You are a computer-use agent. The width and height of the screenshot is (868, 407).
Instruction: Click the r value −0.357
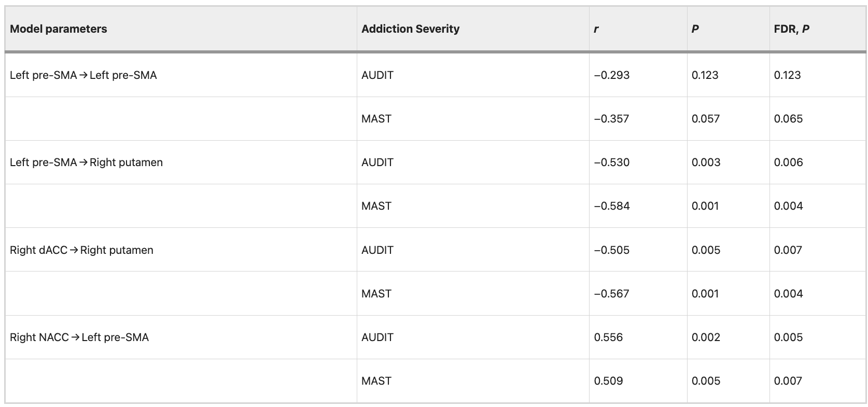611,119
